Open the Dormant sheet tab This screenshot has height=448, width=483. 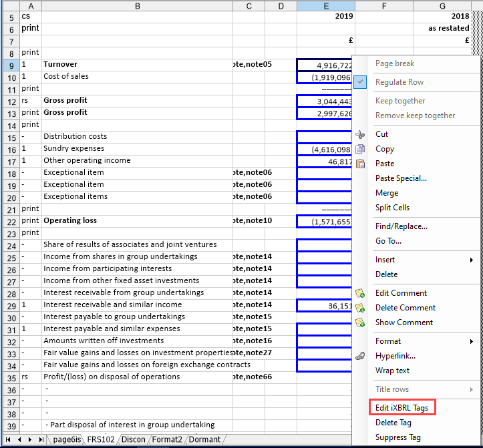[204, 439]
